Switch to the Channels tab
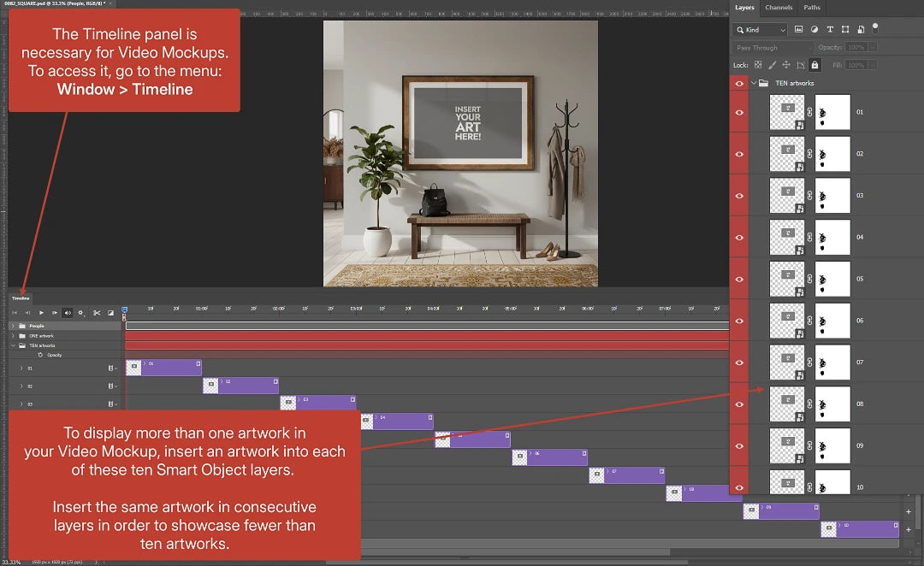924x566 pixels. click(x=779, y=8)
